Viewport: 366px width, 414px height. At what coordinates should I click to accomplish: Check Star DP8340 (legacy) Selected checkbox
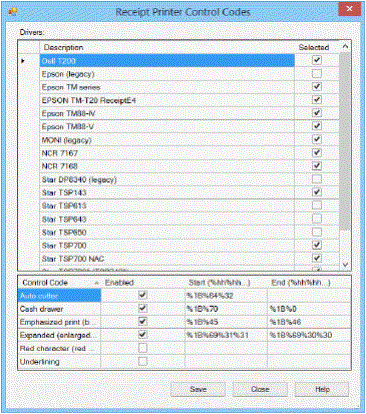pyautogui.click(x=317, y=179)
